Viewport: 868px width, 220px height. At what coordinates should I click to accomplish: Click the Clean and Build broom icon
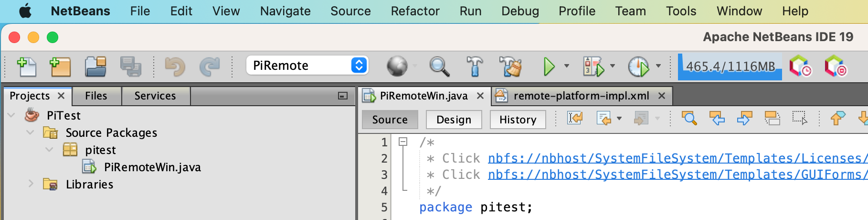tap(510, 66)
